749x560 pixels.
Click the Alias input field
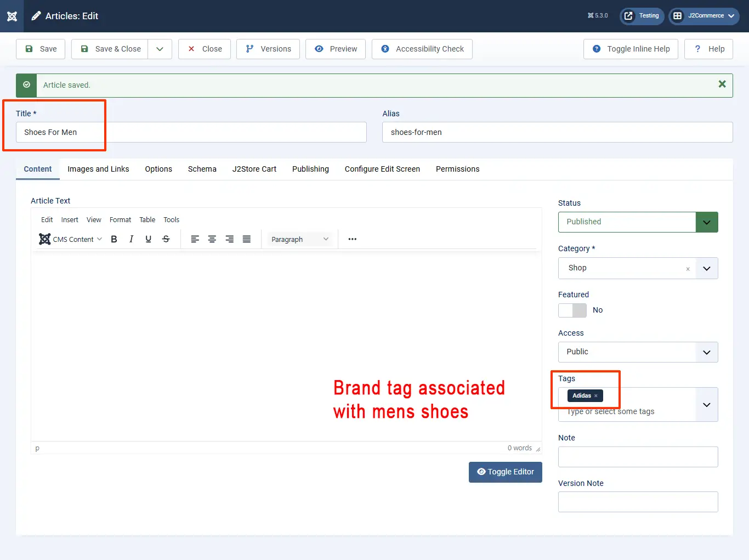click(558, 132)
